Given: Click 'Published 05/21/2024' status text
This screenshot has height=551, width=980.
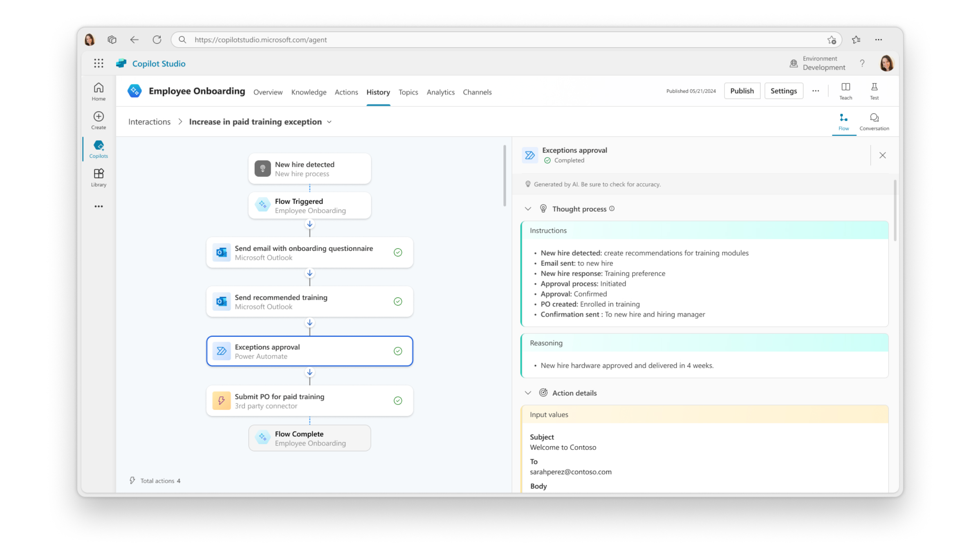Looking at the screenshot, I should click(691, 91).
